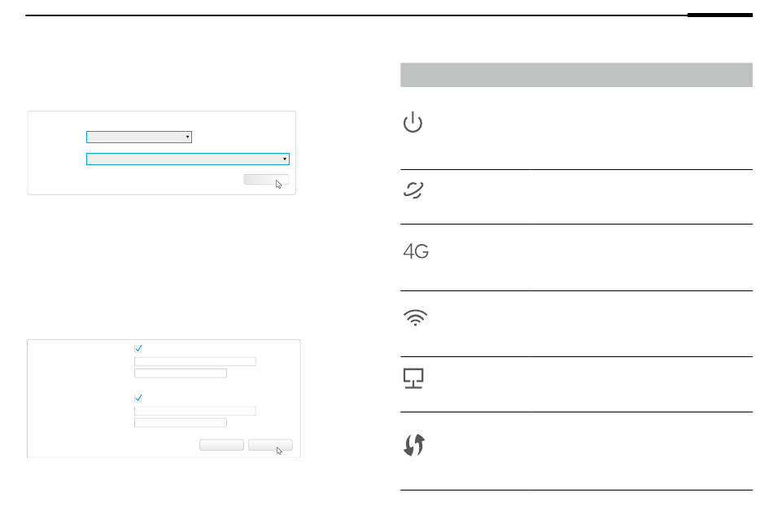Click the Wi-Fi signal icon

(x=415, y=318)
